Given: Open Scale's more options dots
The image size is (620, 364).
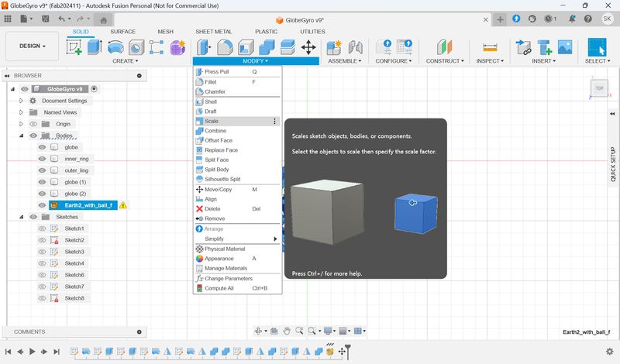Looking at the screenshot, I should point(274,122).
